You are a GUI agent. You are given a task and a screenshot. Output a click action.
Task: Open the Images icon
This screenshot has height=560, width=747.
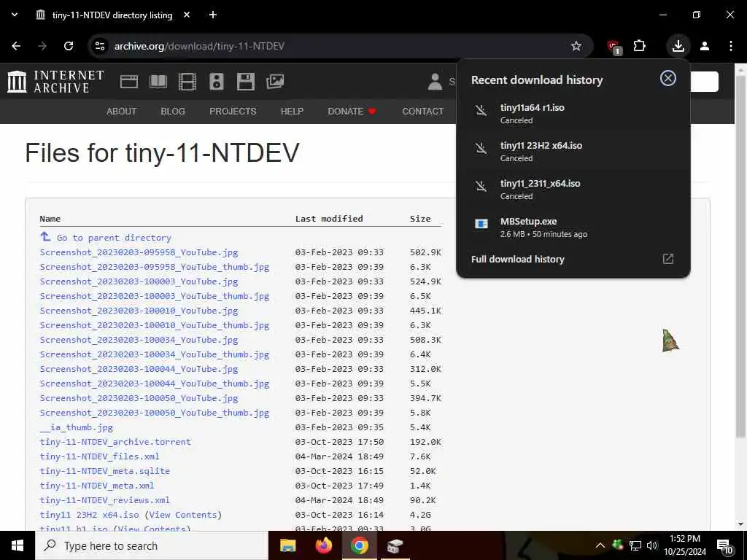point(275,82)
